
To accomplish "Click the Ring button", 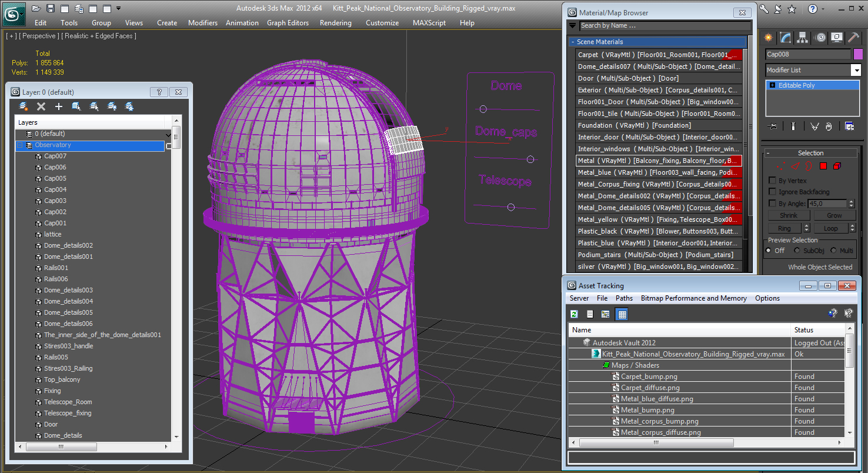I will tap(784, 228).
